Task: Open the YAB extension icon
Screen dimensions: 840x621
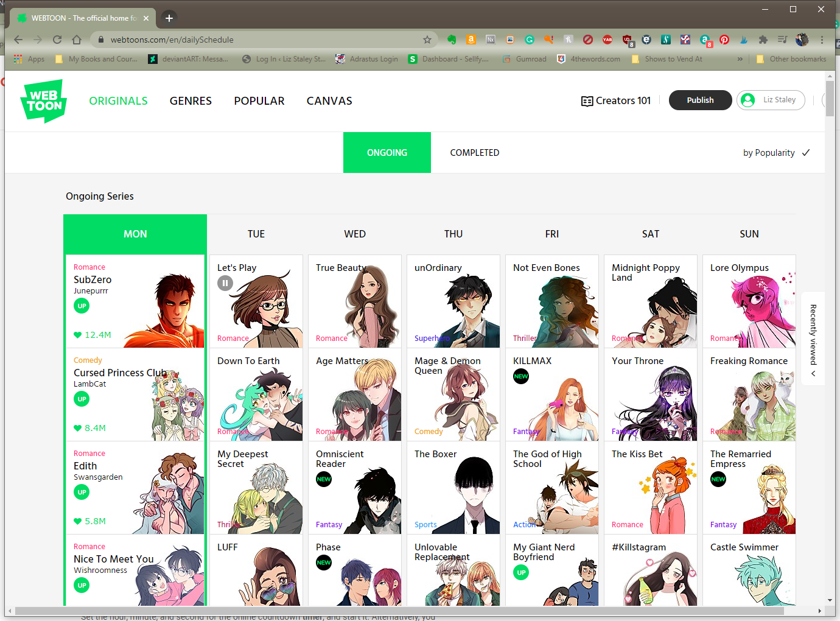Action: tap(607, 40)
